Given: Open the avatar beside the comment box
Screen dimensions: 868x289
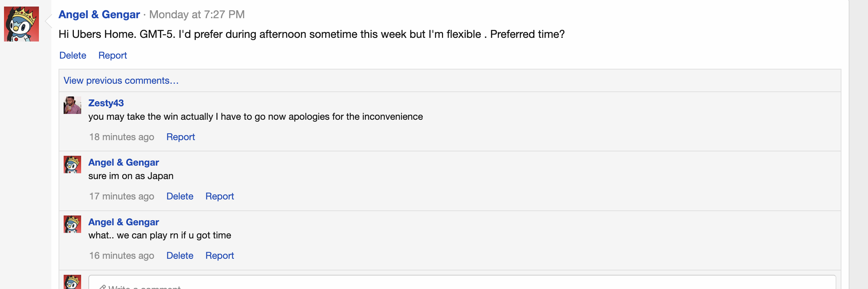Looking at the screenshot, I should [x=72, y=282].
